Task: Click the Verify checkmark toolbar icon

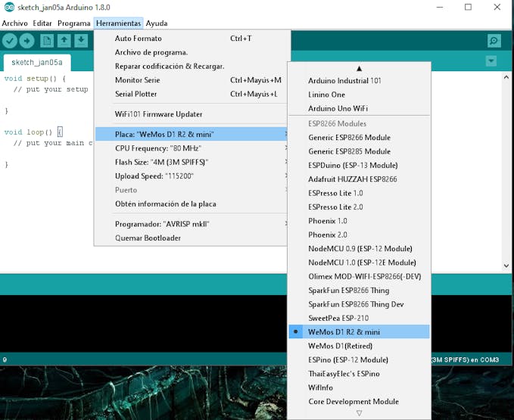Action: pos(10,41)
